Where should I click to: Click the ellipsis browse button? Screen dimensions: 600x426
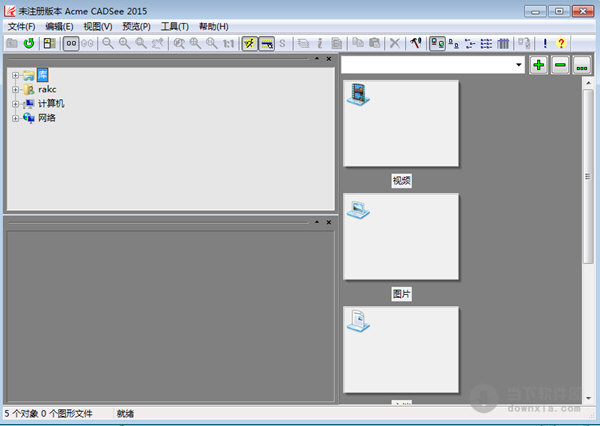(581, 65)
